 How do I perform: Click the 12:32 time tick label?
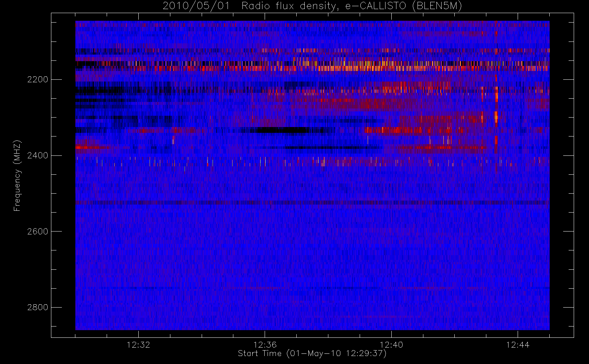[138, 345]
